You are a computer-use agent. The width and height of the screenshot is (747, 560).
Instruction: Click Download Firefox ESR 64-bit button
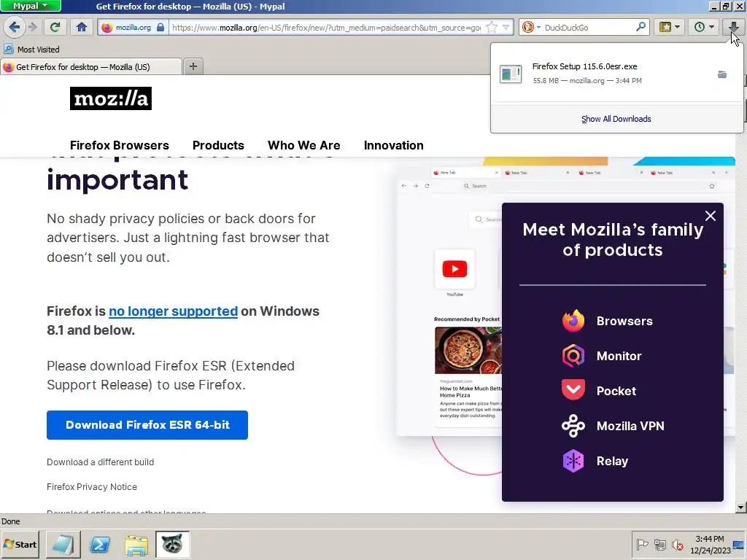click(147, 425)
